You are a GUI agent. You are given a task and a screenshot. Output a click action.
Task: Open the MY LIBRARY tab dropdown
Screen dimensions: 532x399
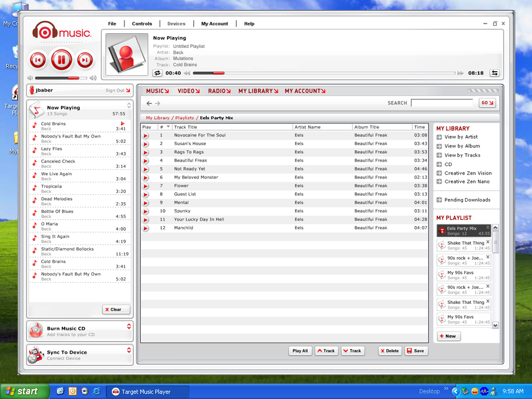[258, 91]
